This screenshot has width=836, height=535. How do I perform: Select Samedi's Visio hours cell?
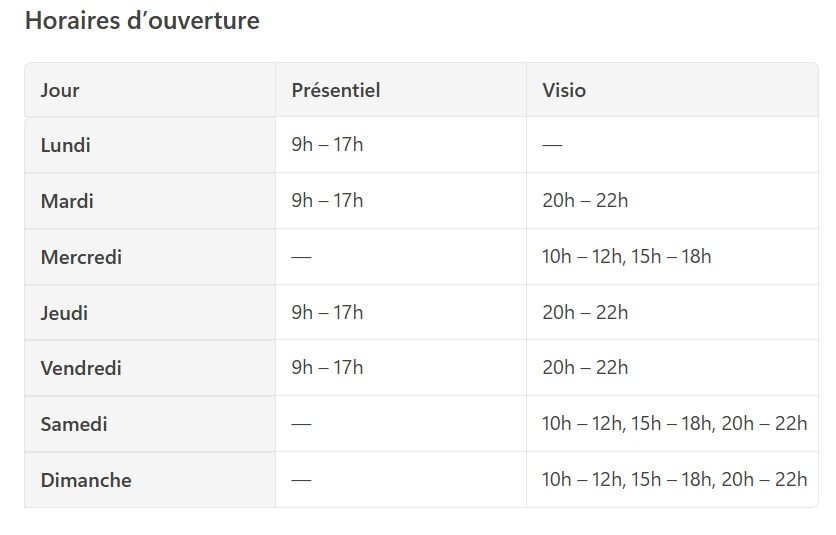click(674, 424)
